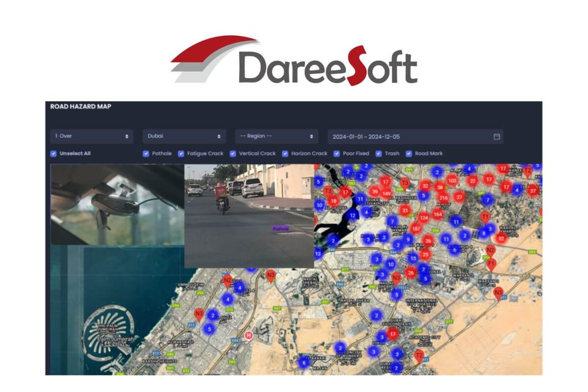Open the Region dropdown
The height and width of the screenshot is (392, 588).
pyautogui.click(x=276, y=136)
